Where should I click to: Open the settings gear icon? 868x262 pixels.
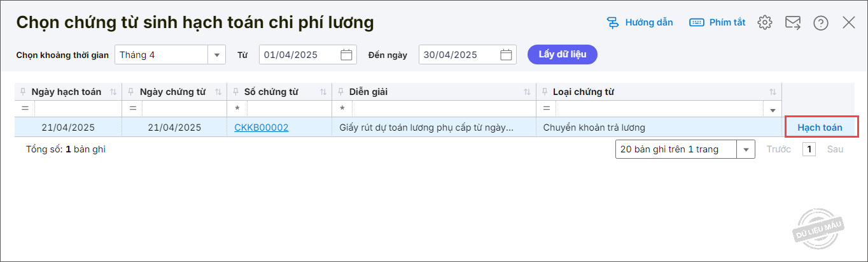(x=764, y=23)
